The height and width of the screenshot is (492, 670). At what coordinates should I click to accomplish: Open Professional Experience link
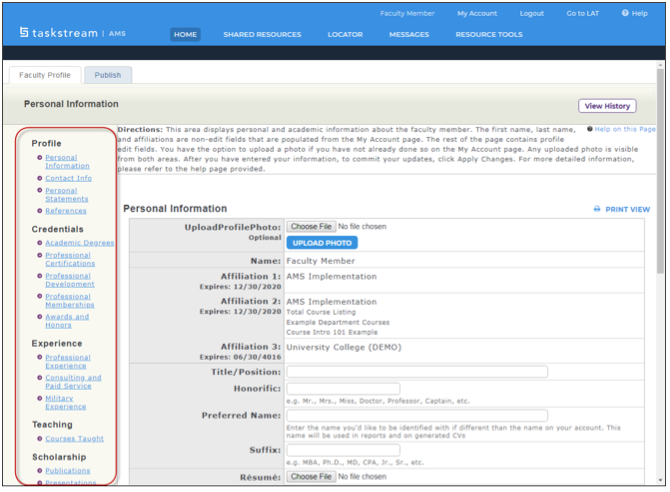[x=68, y=362]
